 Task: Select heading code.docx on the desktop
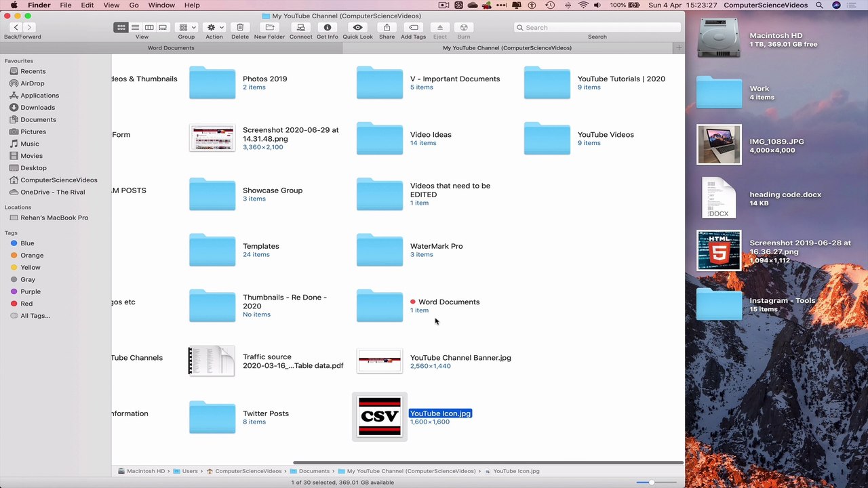point(719,198)
